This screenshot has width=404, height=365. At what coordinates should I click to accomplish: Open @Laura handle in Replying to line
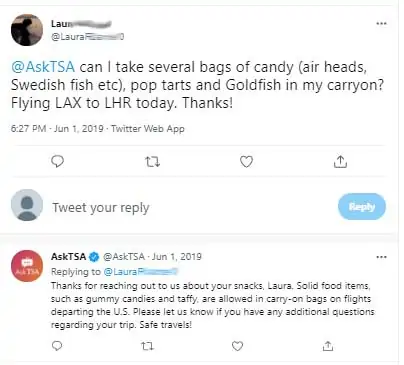pos(140,272)
